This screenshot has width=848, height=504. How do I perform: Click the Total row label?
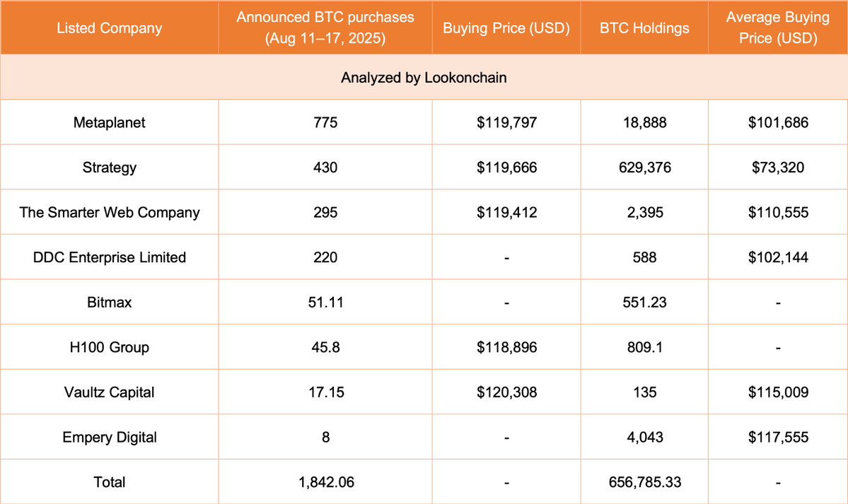click(x=109, y=481)
